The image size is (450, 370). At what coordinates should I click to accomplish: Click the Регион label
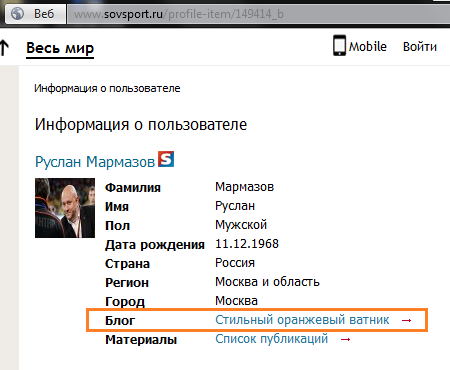(127, 283)
